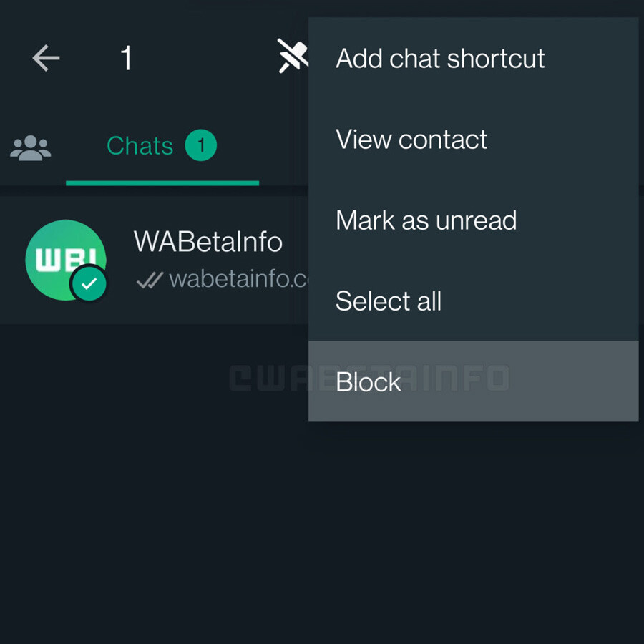Image resolution: width=644 pixels, height=644 pixels.
Task: Mark the chat as unread
Action: point(426,220)
